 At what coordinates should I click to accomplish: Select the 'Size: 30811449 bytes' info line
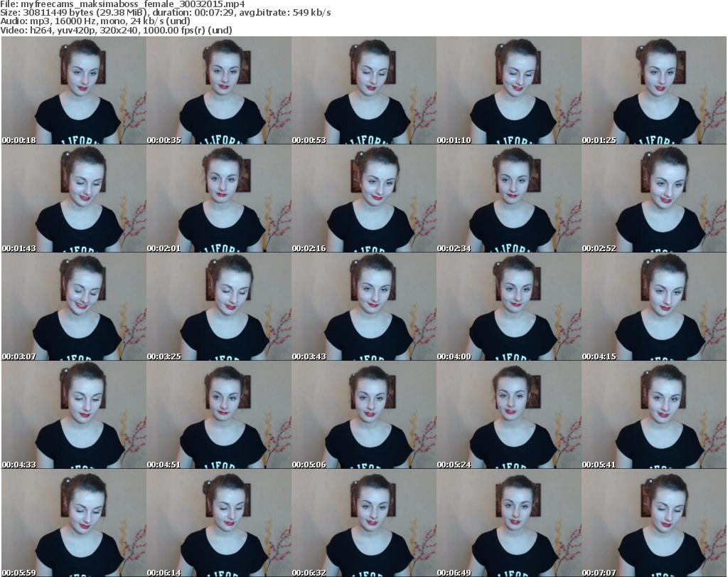click(x=165, y=13)
